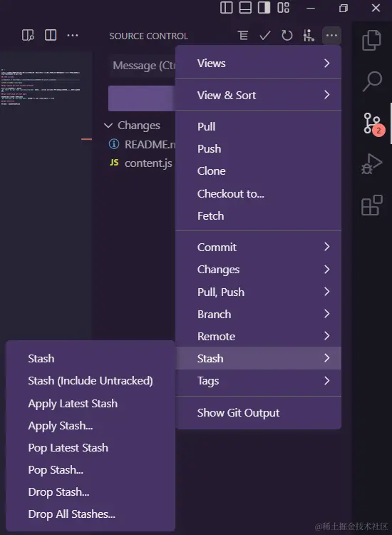Select Fetch from the menu

[x=258, y=216]
